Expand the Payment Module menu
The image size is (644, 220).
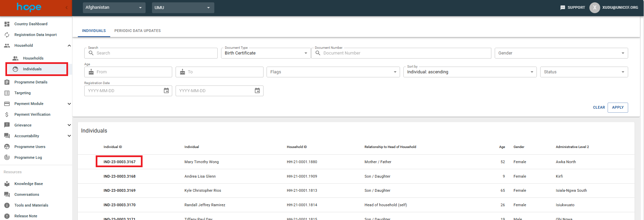click(69, 104)
